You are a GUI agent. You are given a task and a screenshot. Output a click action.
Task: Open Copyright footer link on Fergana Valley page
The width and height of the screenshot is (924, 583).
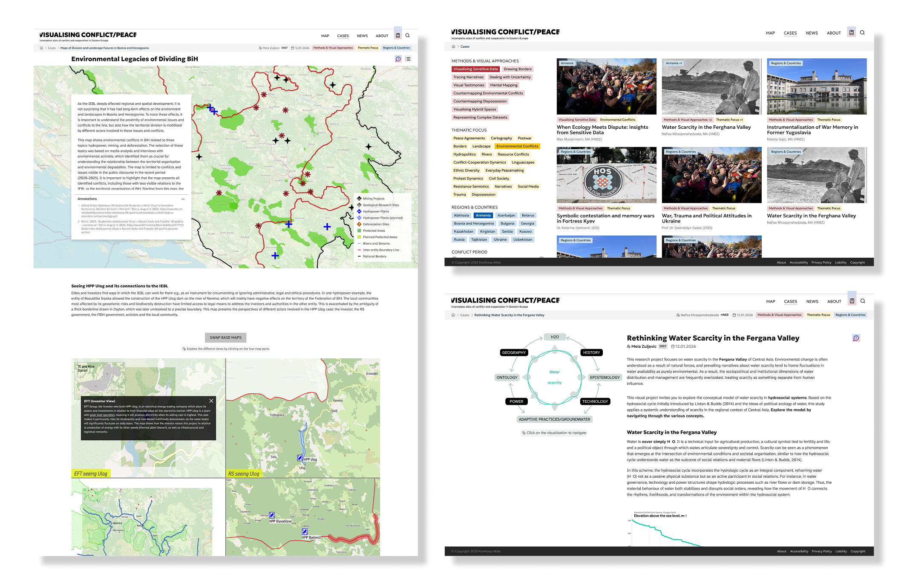point(858,551)
